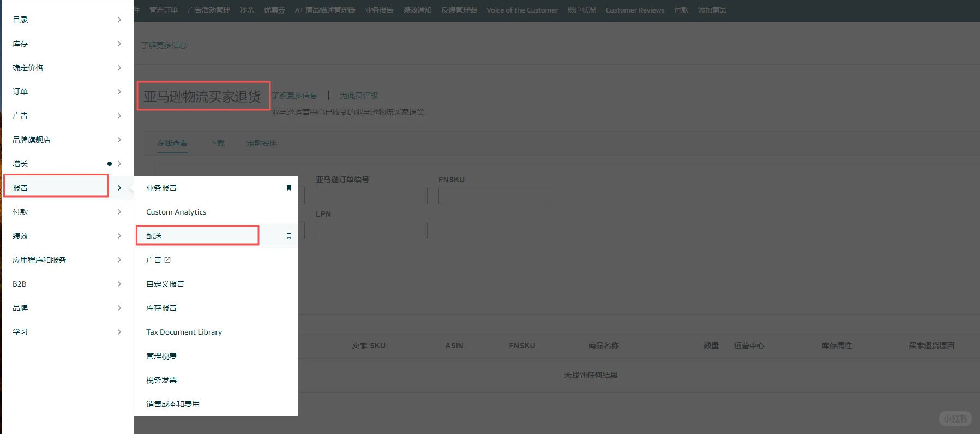
Task: Expand the 品牌旗舰店 chevron
Action: point(119,140)
